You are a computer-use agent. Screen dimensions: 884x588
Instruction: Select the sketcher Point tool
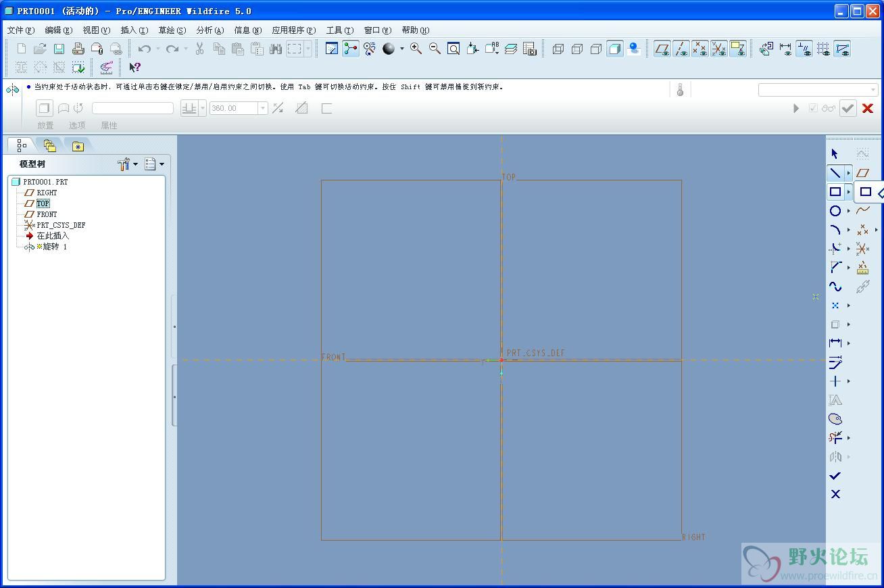tap(835, 305)
